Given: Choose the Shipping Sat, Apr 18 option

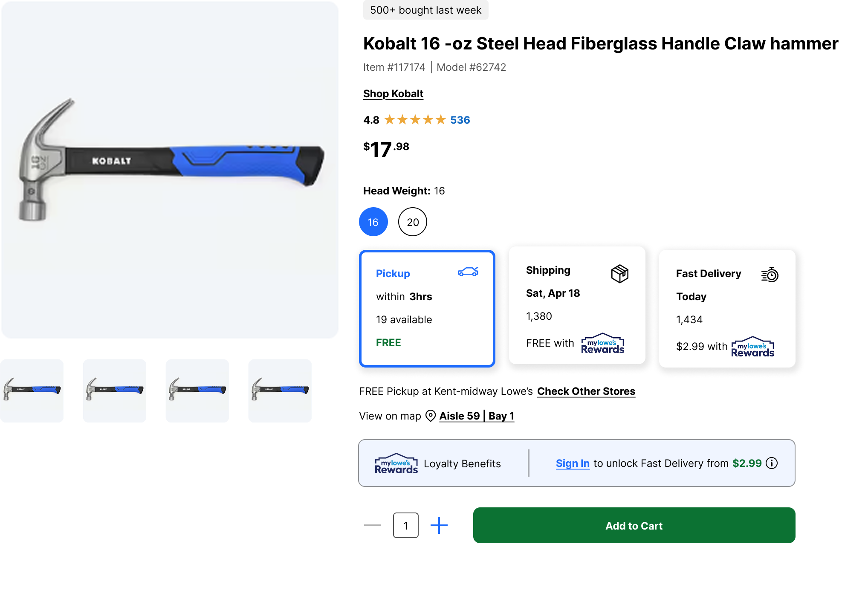Looking at the screenshot, I should [x=577, y=305].
